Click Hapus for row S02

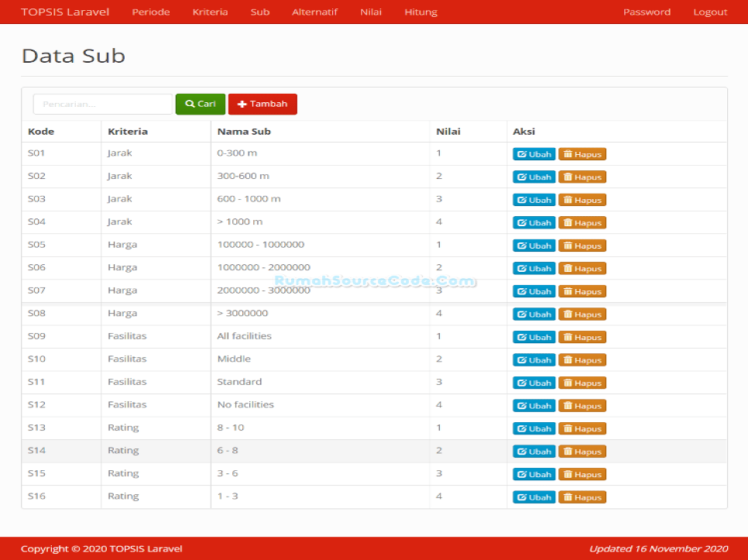[x=582, y=177]
